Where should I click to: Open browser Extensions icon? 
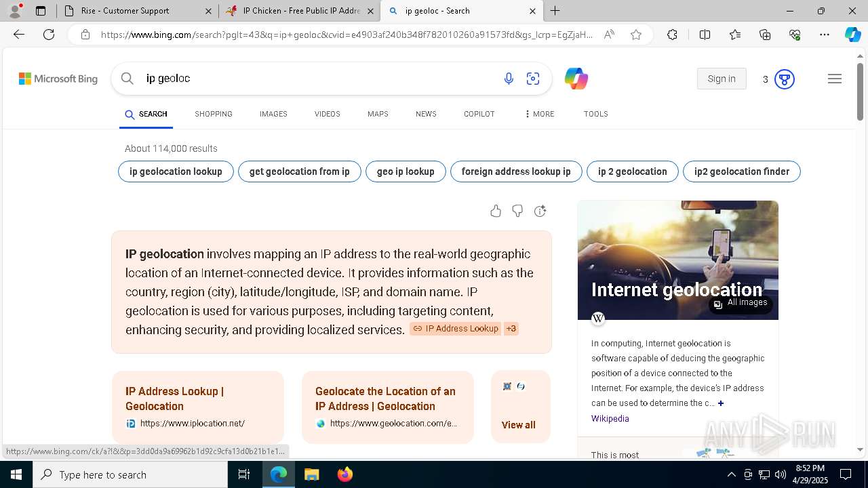point(672,35)
